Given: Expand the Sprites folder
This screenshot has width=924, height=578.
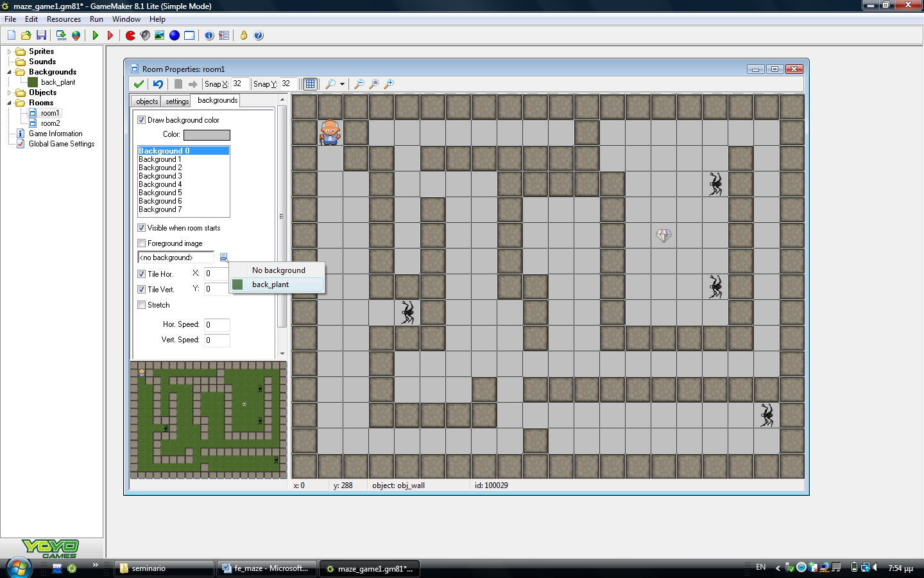Looking at the screenshot, I should click(9, 51).
